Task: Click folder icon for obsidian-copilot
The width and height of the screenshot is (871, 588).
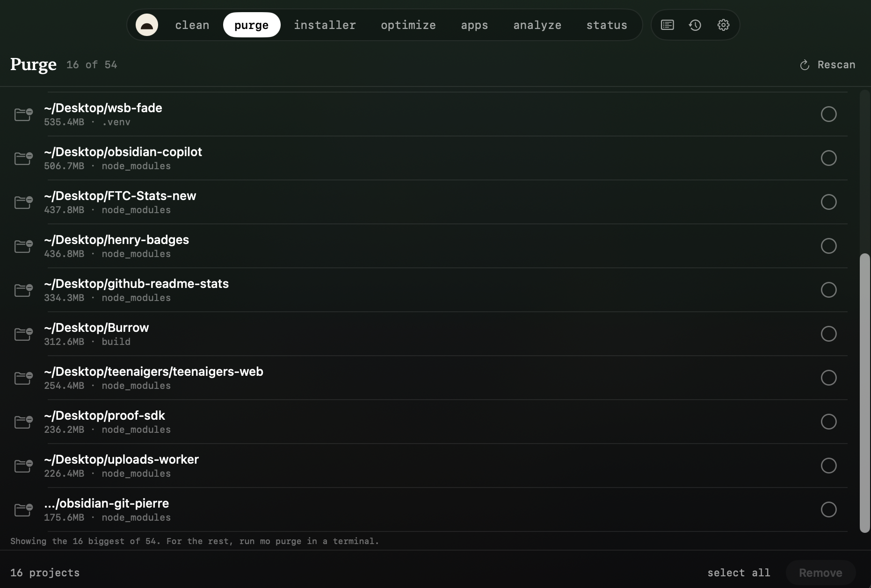Action: click(x=23, y=158)
